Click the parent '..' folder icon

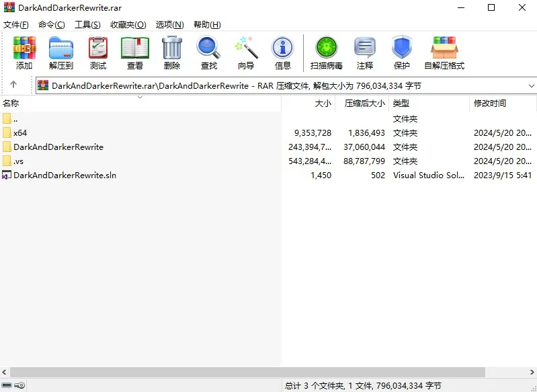click(7, 118)
